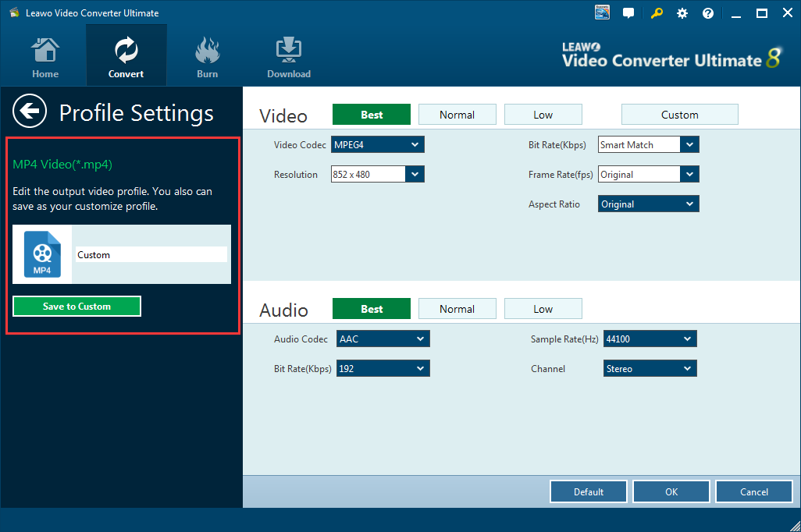Image resolution: width=801 pixels, height=532 pixels.
Task: Open settings via the gear icon
Action: click(x=682, y=13)
